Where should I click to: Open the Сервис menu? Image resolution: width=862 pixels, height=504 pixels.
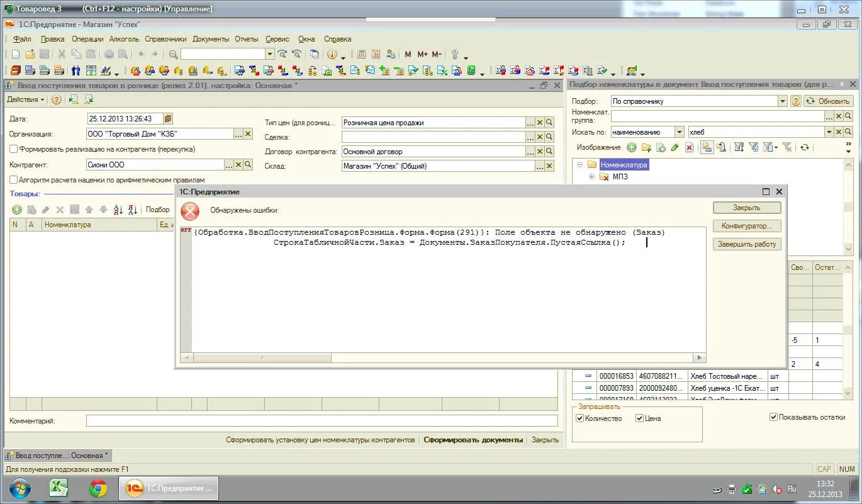277,39
